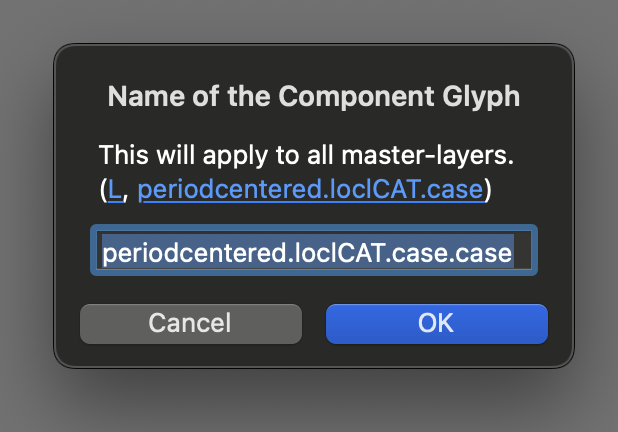Abort renaming via the Cancel button
The height and width of the screenshot is (432, 618).
(x=190, y=323)
